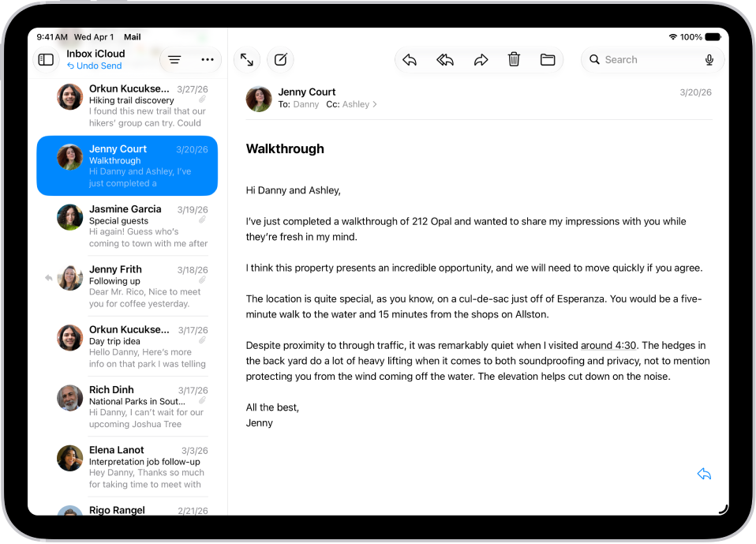Click Jasmine Garcia avatar

coord(70,217)
